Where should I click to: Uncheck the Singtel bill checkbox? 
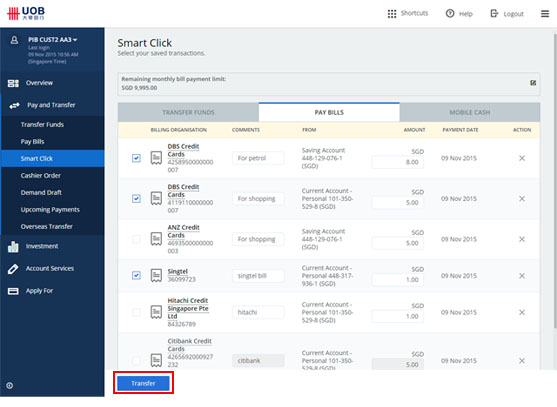pyautogui.click(x=136, y=275)
